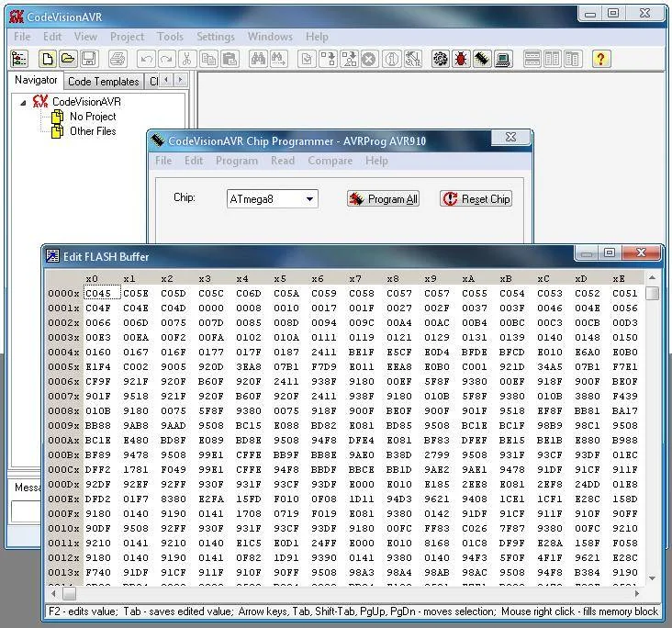672x628 pixels.
Task: Click the right arrow of horizontal scrollbar
Action: point(637,594)
